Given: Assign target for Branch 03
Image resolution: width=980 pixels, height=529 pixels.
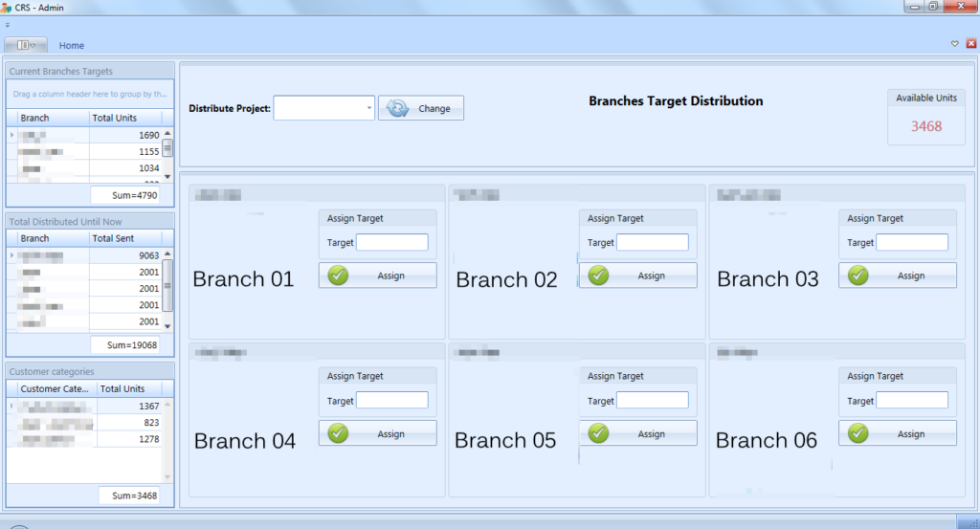Looking at the screenshot, I should coord(898,276).
